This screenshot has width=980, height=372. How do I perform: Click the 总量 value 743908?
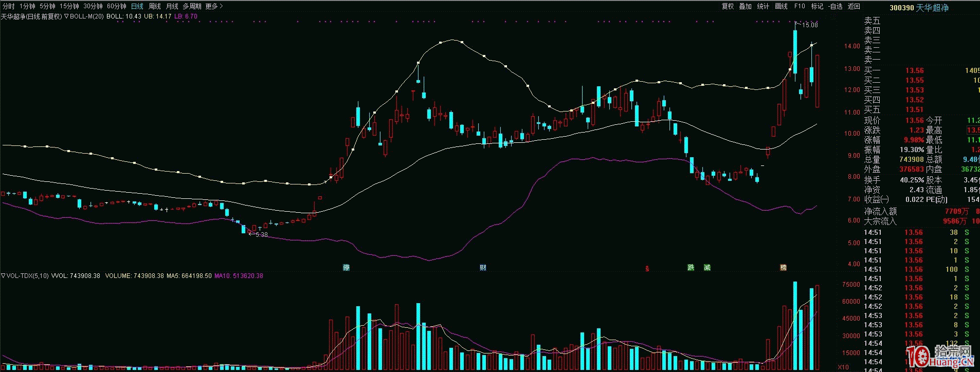(912, 159)
